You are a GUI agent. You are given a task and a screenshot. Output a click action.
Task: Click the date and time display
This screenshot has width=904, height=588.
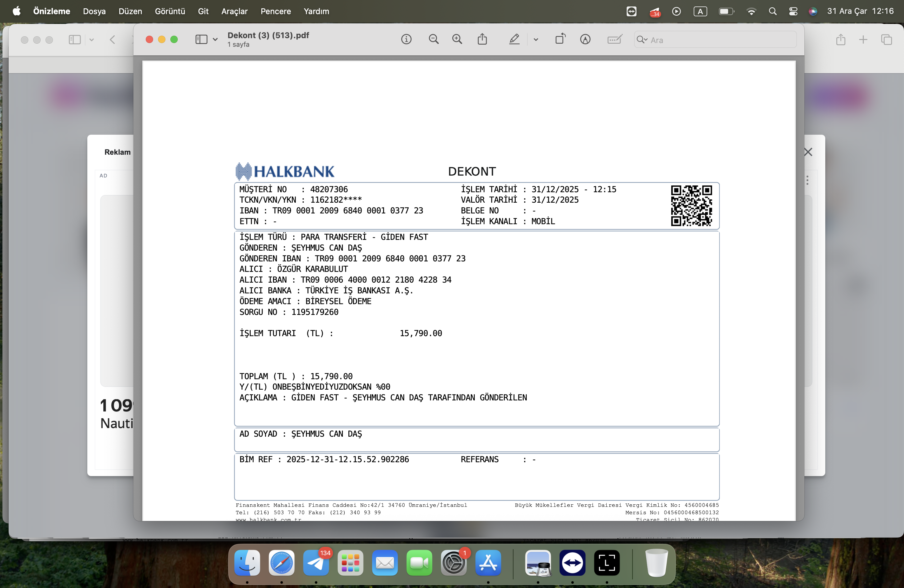click(x=860, y=11)
